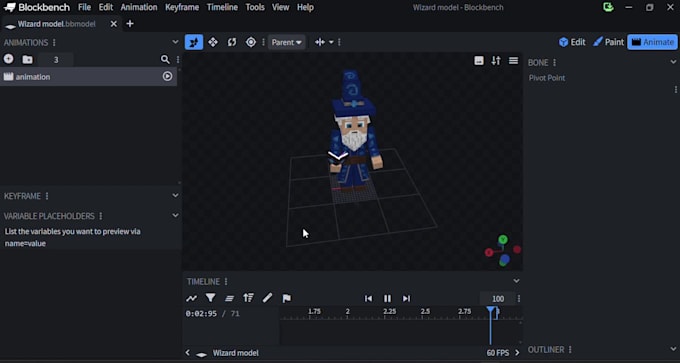Toggle the timeline graph editor icon
Screen dimensions: 680x363
click(191, 298)
